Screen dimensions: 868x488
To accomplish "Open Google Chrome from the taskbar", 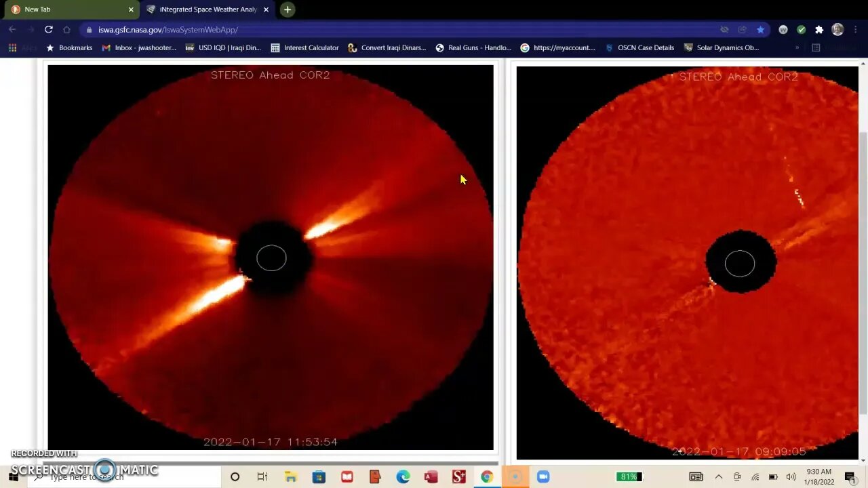I will [487, 477].
